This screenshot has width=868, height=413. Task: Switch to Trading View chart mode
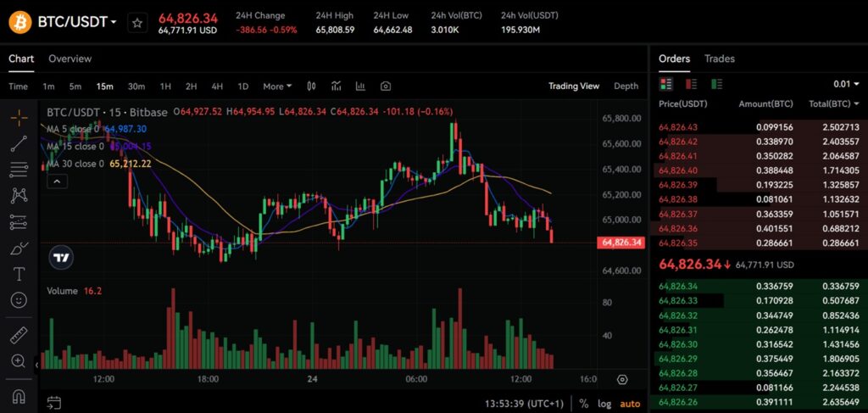pyautogui.click(x=574, y=86)
